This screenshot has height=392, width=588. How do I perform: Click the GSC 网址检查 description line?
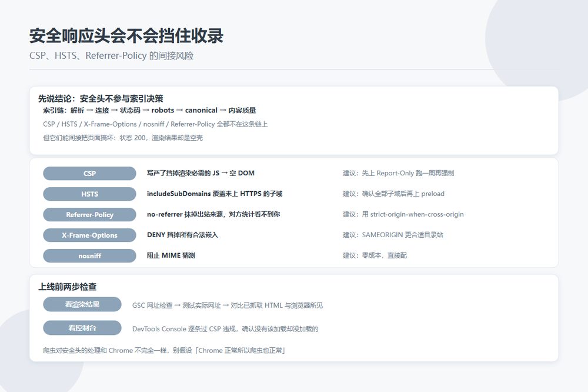(x=227, y=305)
